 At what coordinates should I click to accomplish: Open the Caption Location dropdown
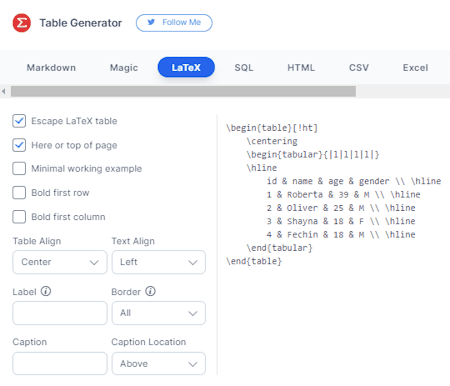(x=159, y=364)
